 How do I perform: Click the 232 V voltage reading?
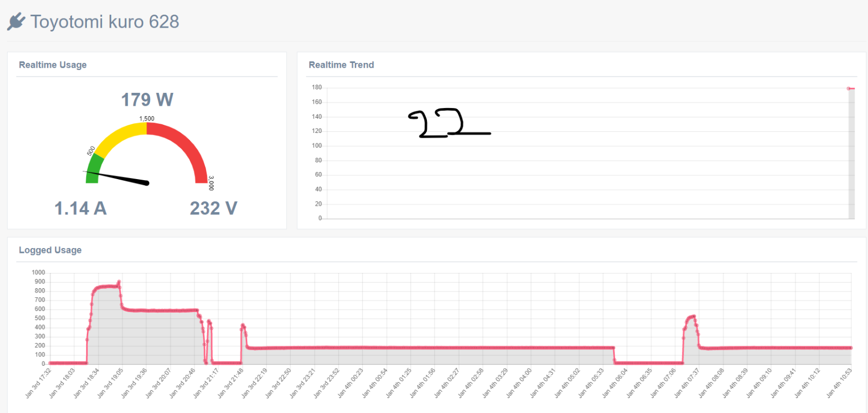[214, 208]
